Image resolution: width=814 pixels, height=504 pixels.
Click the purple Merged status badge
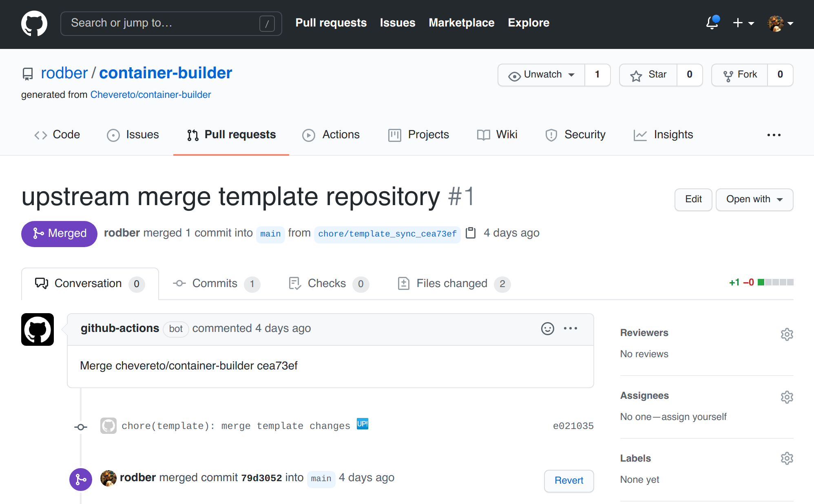point(59,234)
